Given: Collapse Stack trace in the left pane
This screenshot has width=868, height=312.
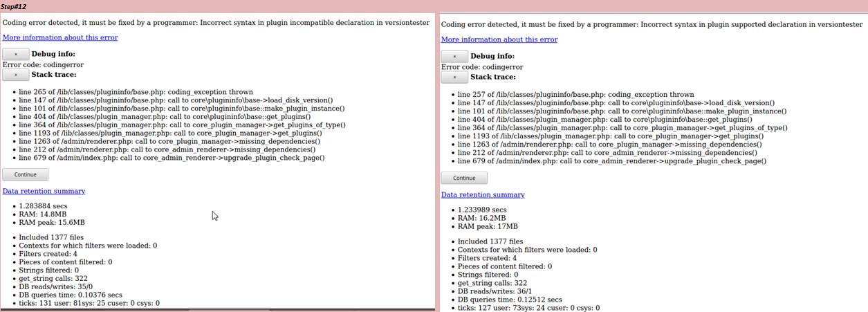Looking at the screenshot, I should (x=16, y=75).
